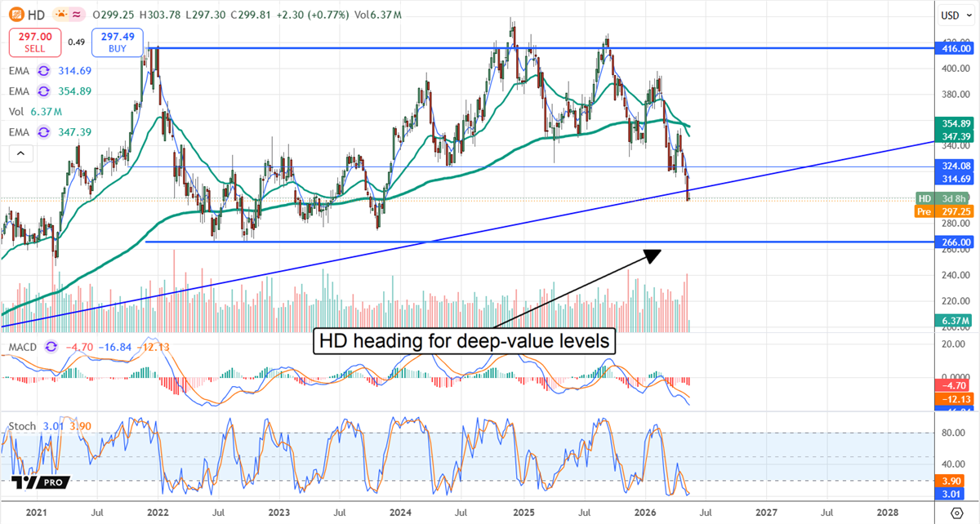Select the HD symbol name in the legend
The image size is (980, 524).
38,15
